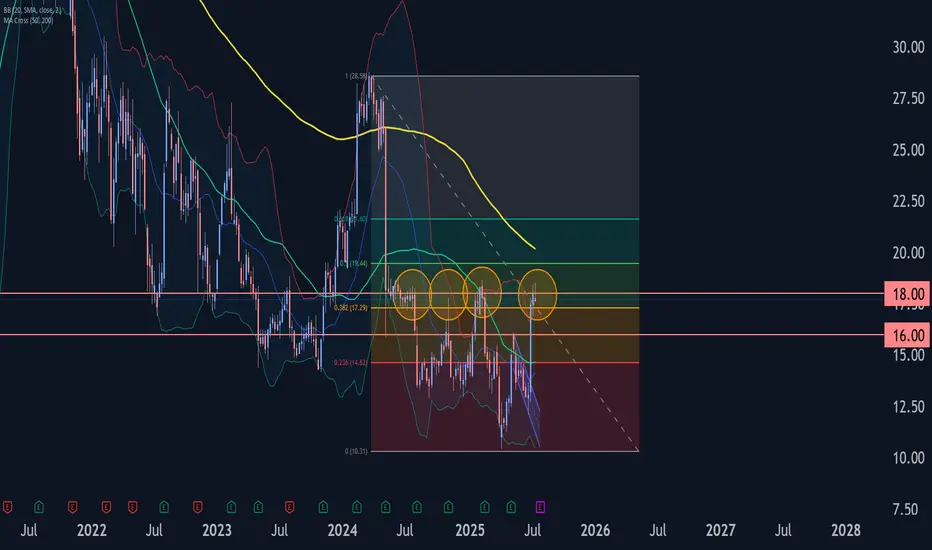The height and width of the screenshot is (550, 932).
Task: Open the red earnings marker for November 2022
Action: pyautogui.click(x=197, y=507)
